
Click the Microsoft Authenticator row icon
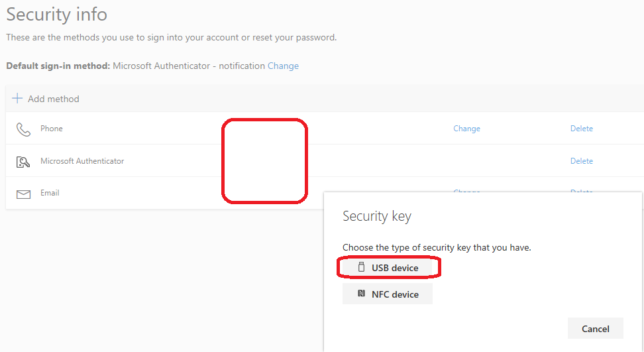23,161
